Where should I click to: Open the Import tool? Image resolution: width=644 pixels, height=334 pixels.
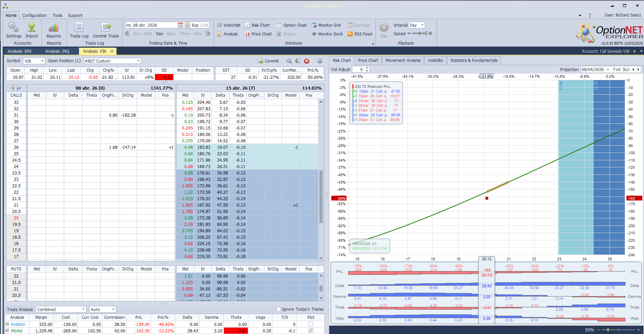(32, 30)
